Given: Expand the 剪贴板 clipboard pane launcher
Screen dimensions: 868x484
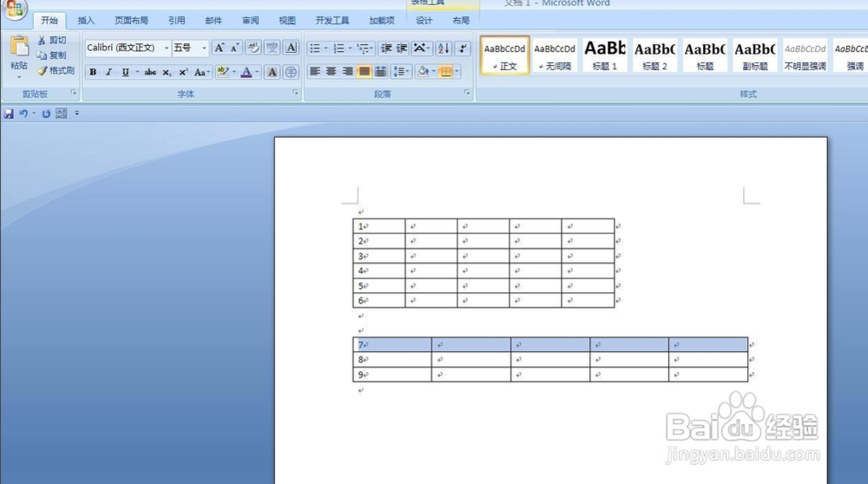Looking at the screenshot, I should [73, 93].
